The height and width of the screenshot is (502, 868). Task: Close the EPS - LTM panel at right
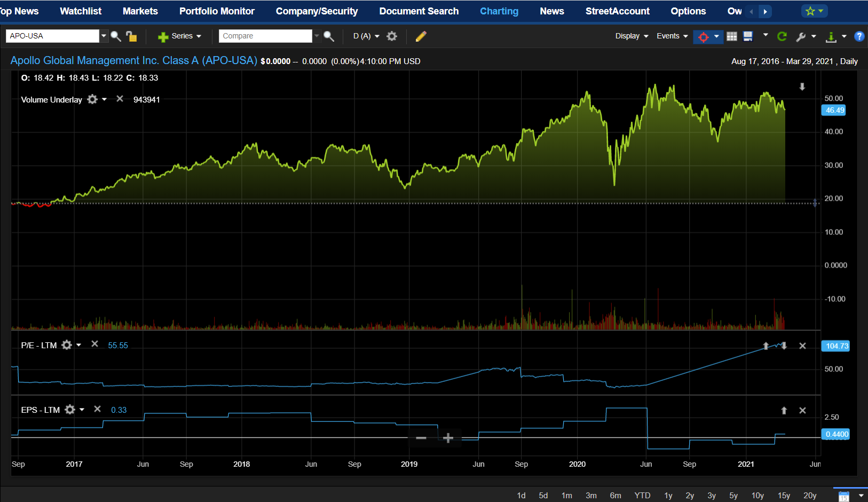802,410
